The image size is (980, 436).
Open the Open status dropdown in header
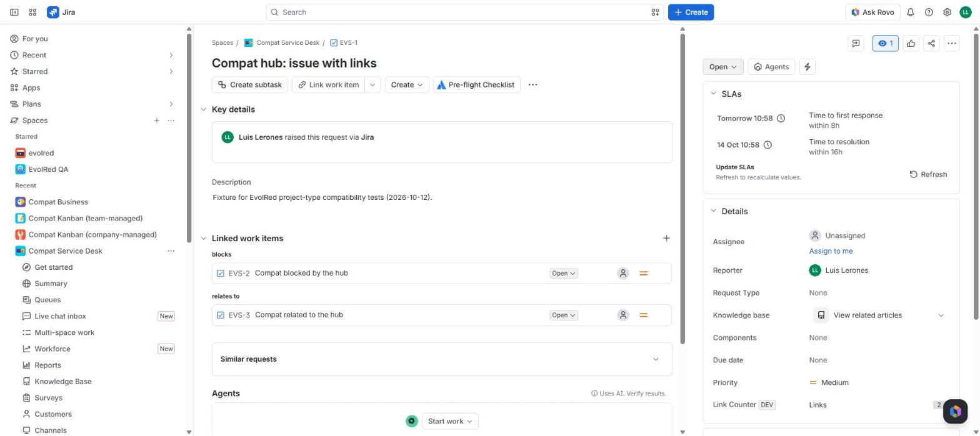pos(723,67)
